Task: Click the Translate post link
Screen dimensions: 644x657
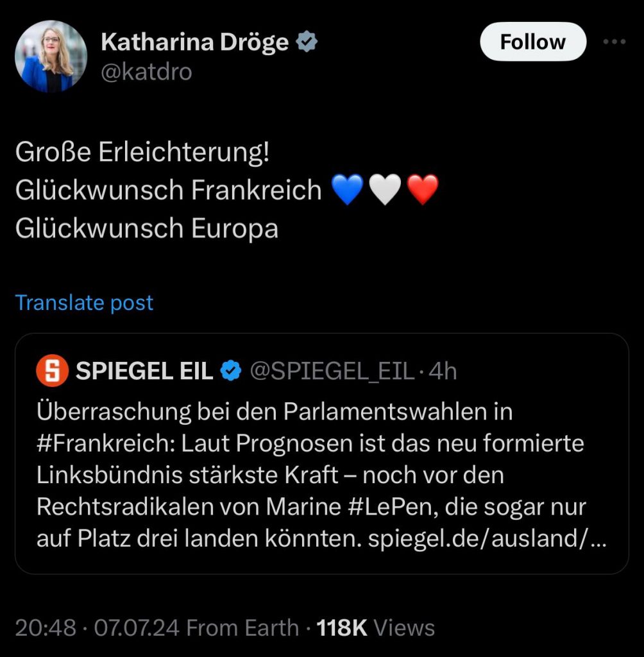Action: [x=84, y=302]
